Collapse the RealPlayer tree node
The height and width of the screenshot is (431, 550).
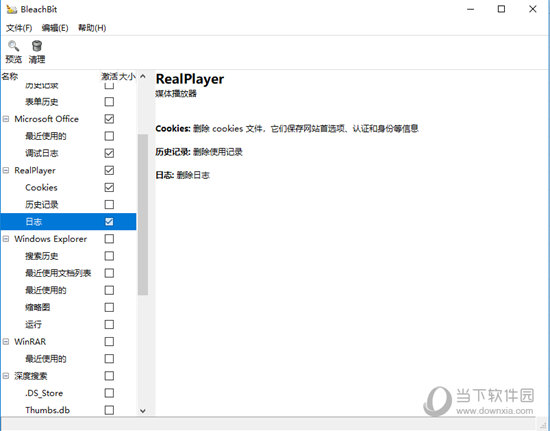(x=6, y=170)
